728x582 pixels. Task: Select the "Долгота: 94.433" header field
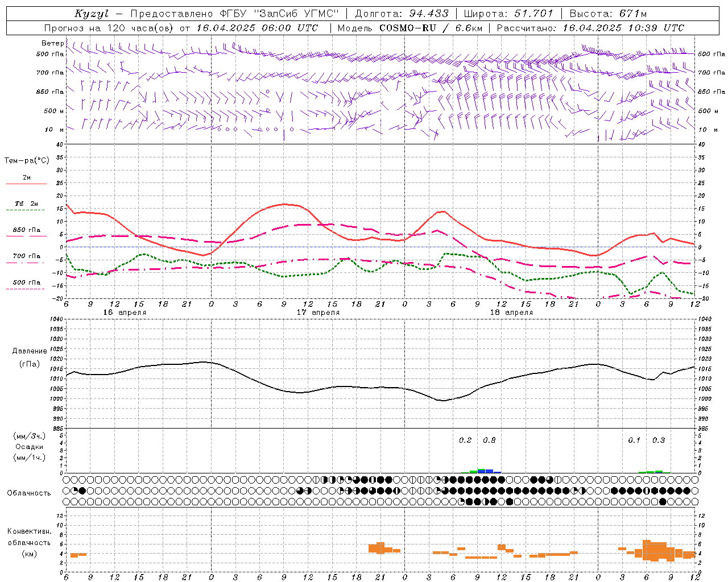coord(402,14)
